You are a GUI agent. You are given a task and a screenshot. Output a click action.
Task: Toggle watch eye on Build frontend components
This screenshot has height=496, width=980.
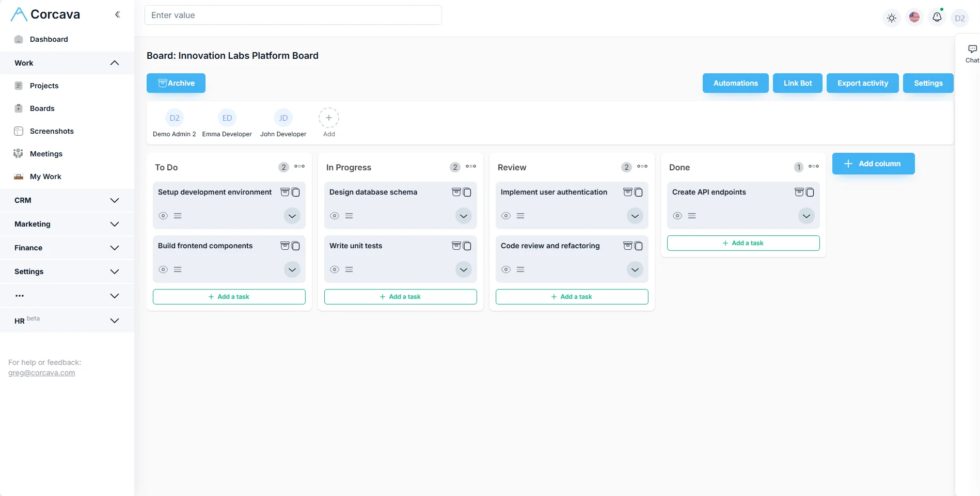point(163,269)
